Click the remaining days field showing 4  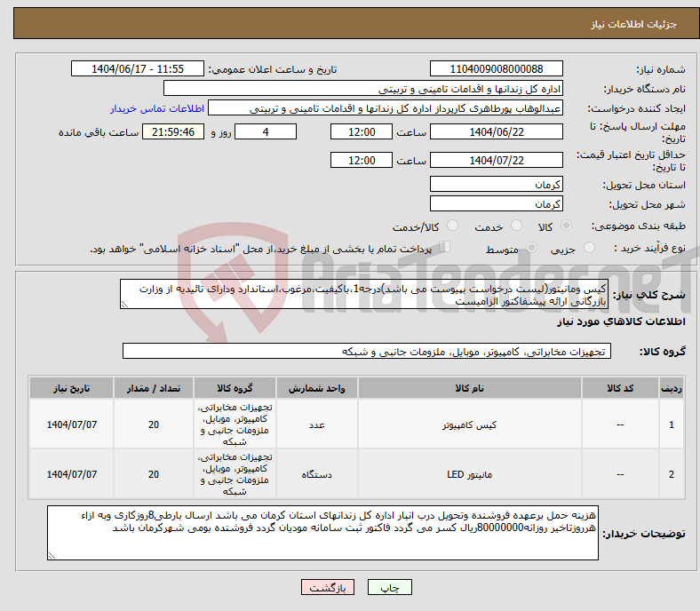pyautogui.click(x=266, y=131)
